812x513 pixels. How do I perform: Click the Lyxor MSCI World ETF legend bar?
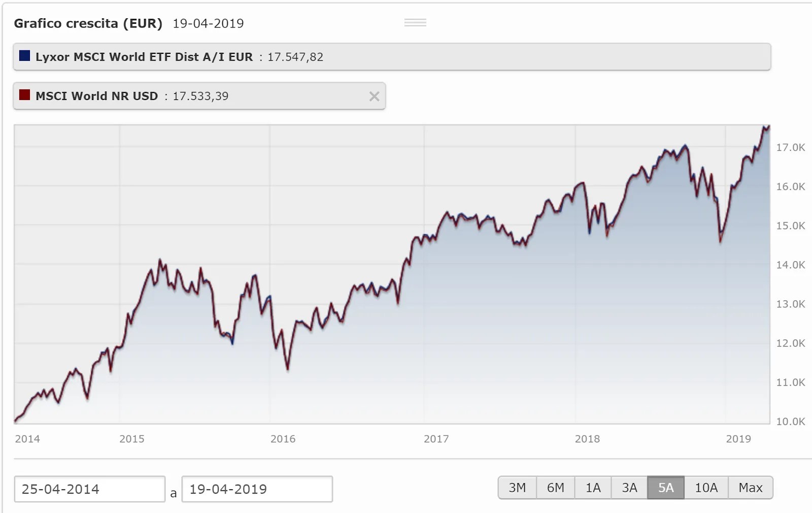[x=392, y=57]
